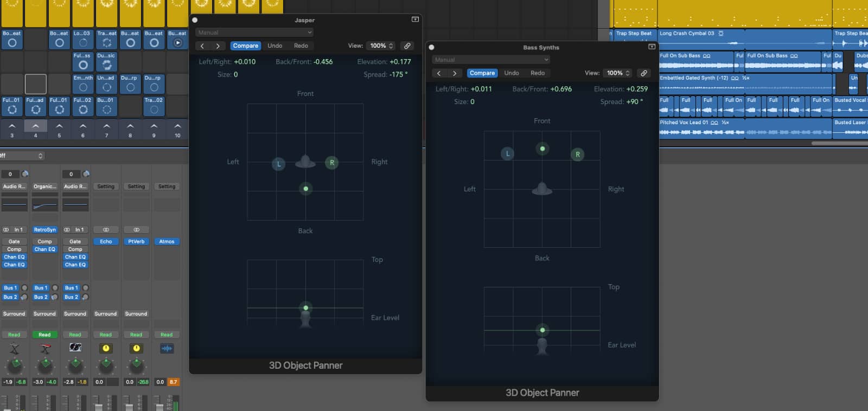The height and width of the screenshot is (411, 868).
Task: Select the Long Crash Cymbal 03 region
Action: point(745,40)
